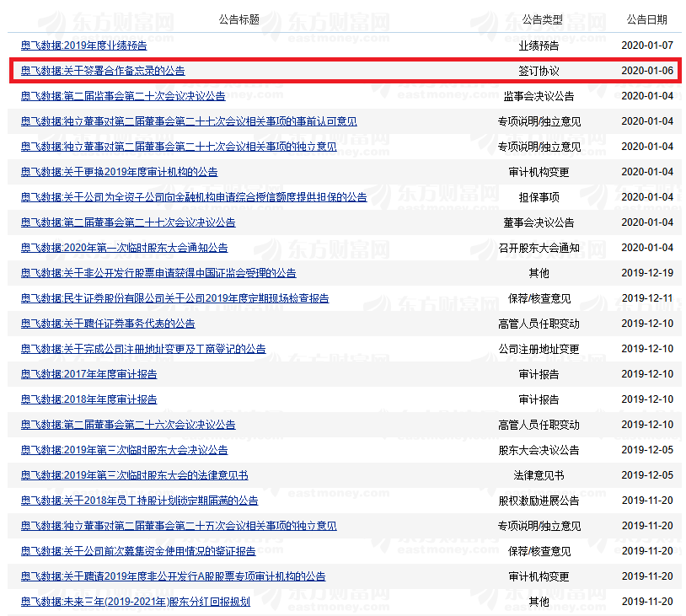Screen dimensions: 686x616
Task: Select the 法律意见书 type column cell
Action: [539, 475]
